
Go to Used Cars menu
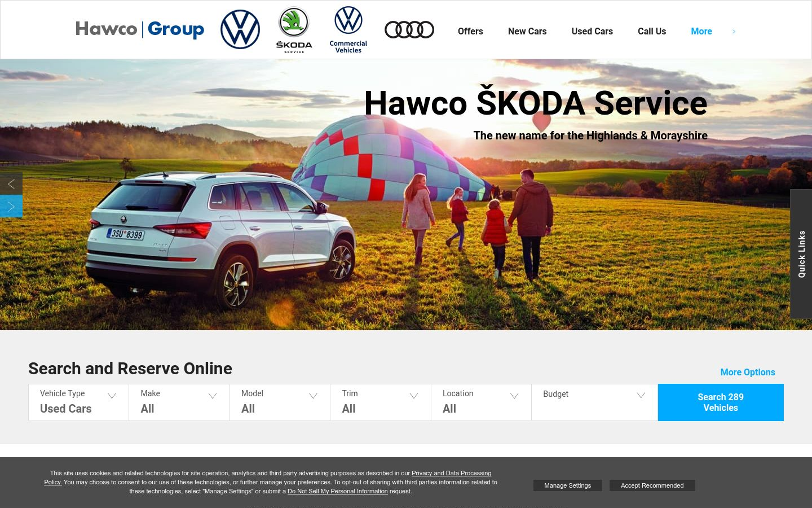(x=592, y=32)
